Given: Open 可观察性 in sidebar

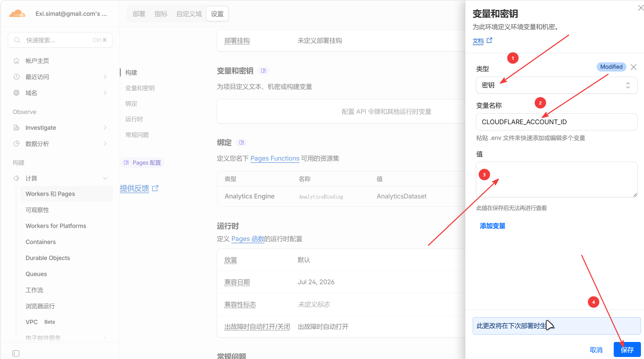Looking at the screenshot, I should (37, 210).
